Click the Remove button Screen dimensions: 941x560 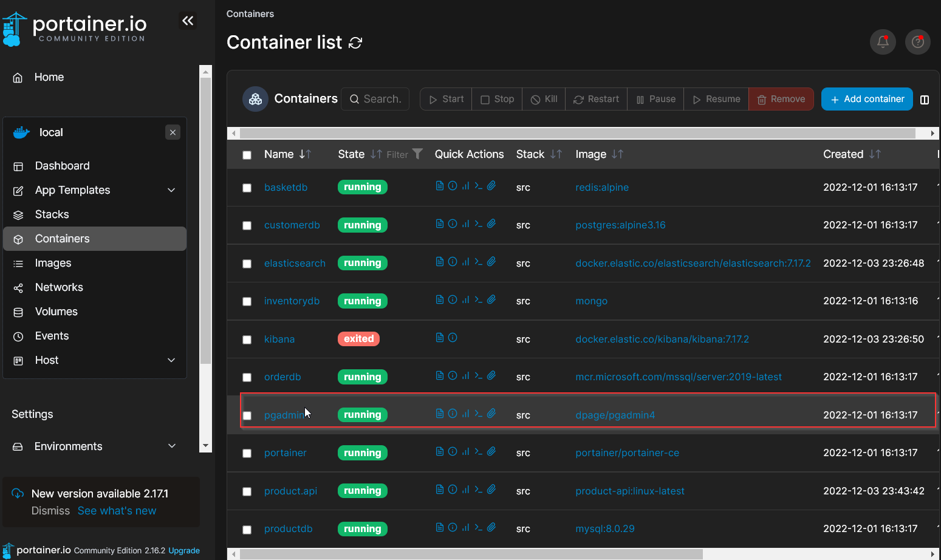[781, 99]
